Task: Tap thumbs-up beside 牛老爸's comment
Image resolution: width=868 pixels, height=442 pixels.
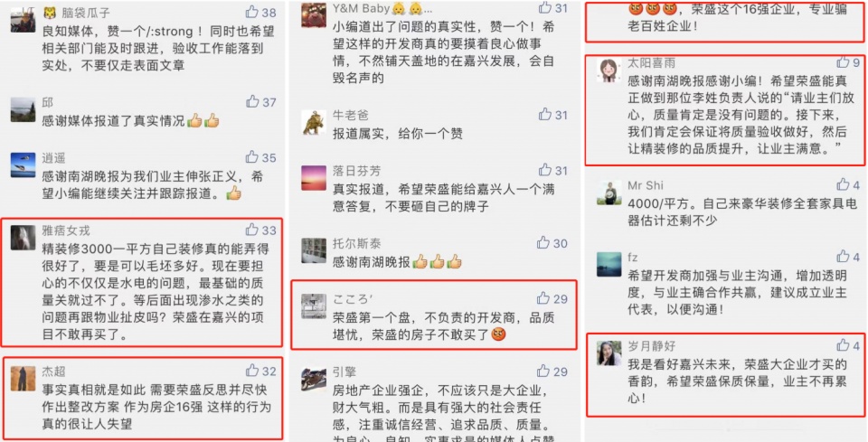Action: coord(544,115)
